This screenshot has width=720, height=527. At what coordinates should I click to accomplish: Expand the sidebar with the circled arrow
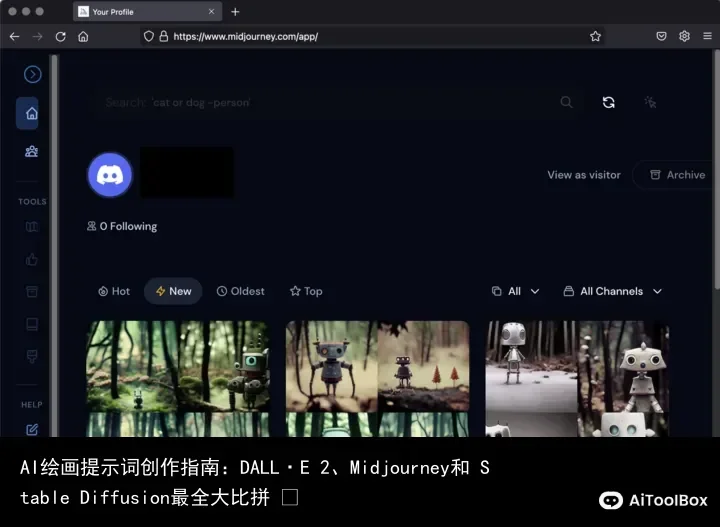pyautogui.click(x=33, y=74)
